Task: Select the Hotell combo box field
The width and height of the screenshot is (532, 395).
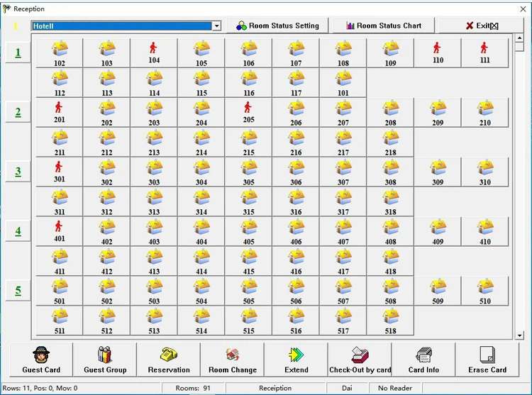Action: tap(126, 26)
